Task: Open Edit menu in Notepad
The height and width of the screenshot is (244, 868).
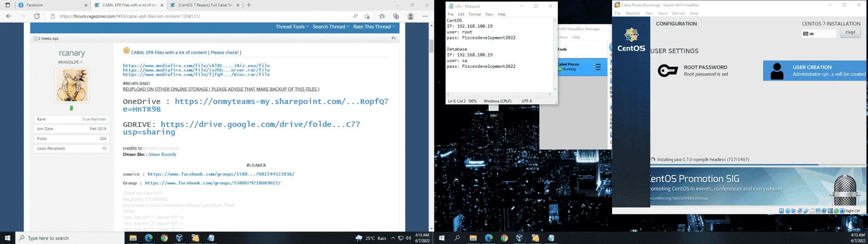Action: point(461,14)
